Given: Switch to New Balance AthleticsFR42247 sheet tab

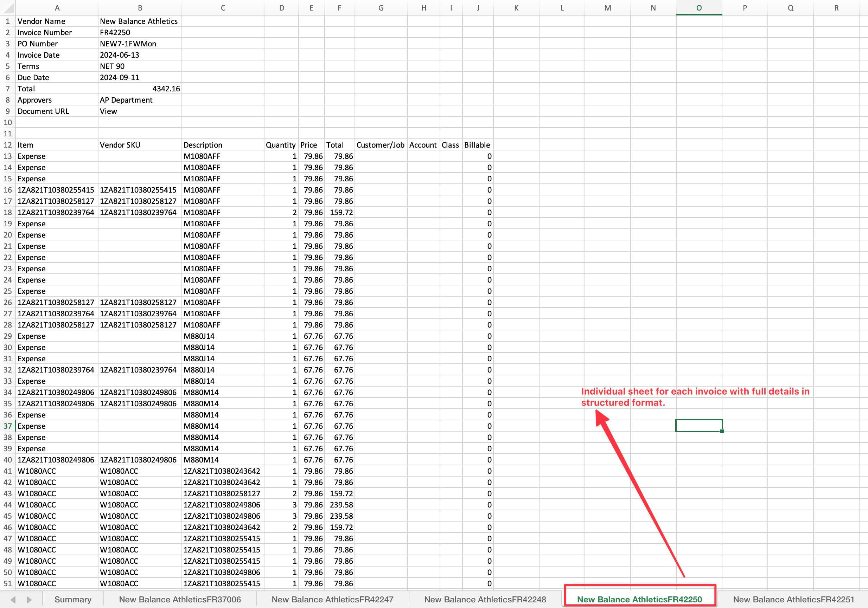Looking at the screenshot, I should pyautogui.click(x=332, y=599).
